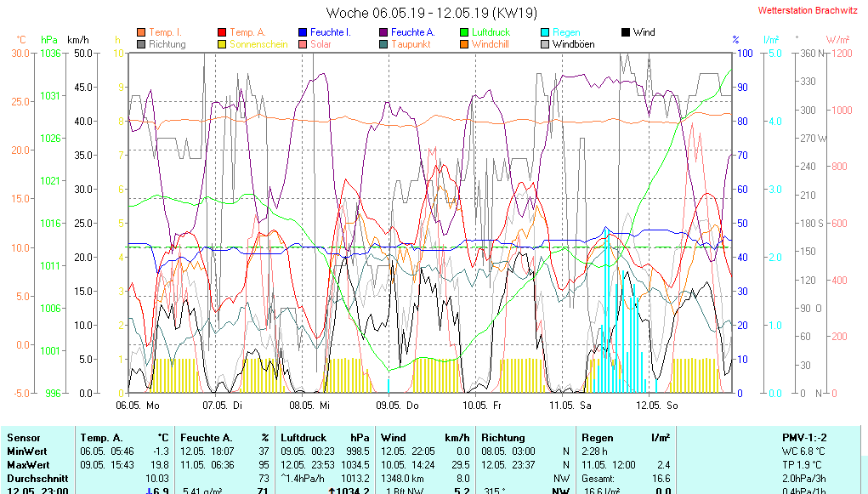Click the red Temp. A. legend swatch
Image resolution: width=868 pixels, height=494 pixels.
click(222, 32)
